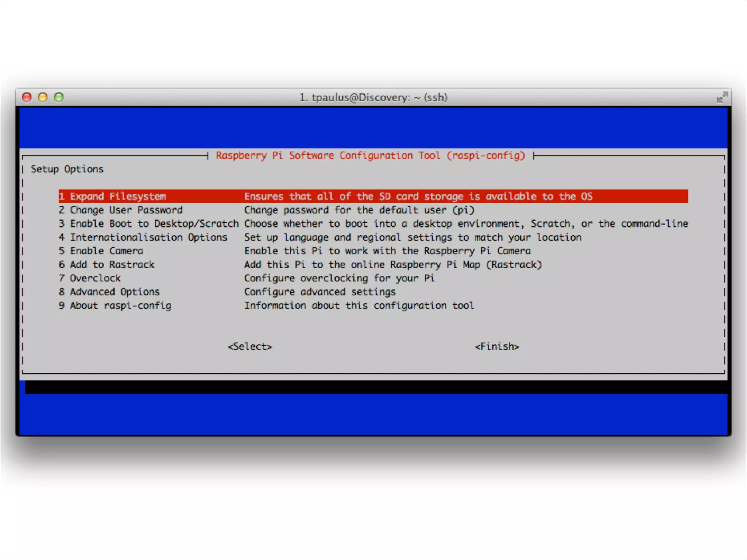The height and width of the screenshot is (560, 747).
Task: Click the yellow minimize window button
Action: (x=43, y=97)
